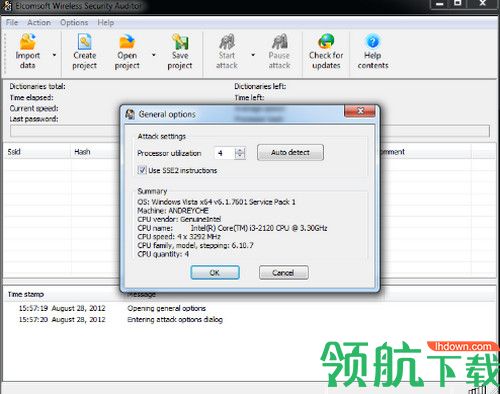
Task: Select the 'Entering attack options dialog' log entry
Action: 175,320
